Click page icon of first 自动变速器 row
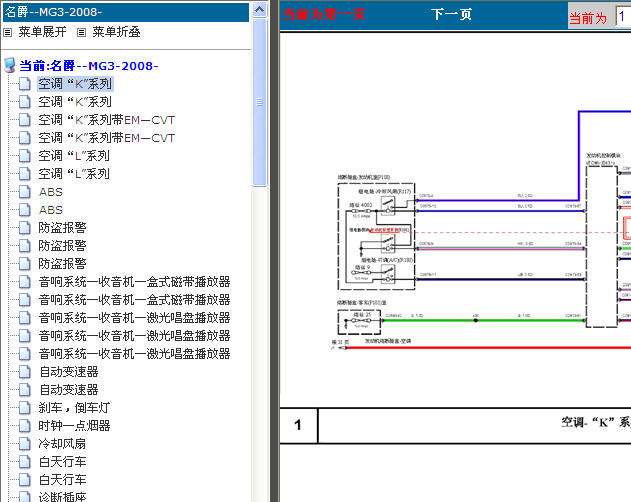The width and height of the screenshot is (631, 502). pos(25,372)
